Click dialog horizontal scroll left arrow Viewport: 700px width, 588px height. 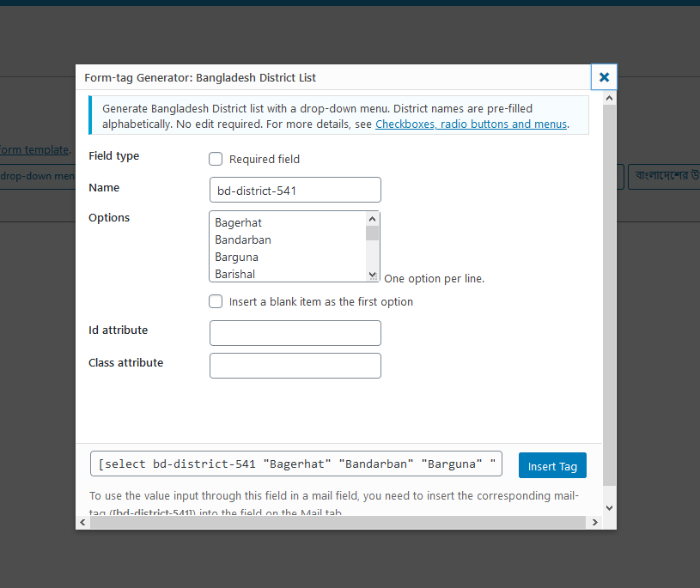82,522
